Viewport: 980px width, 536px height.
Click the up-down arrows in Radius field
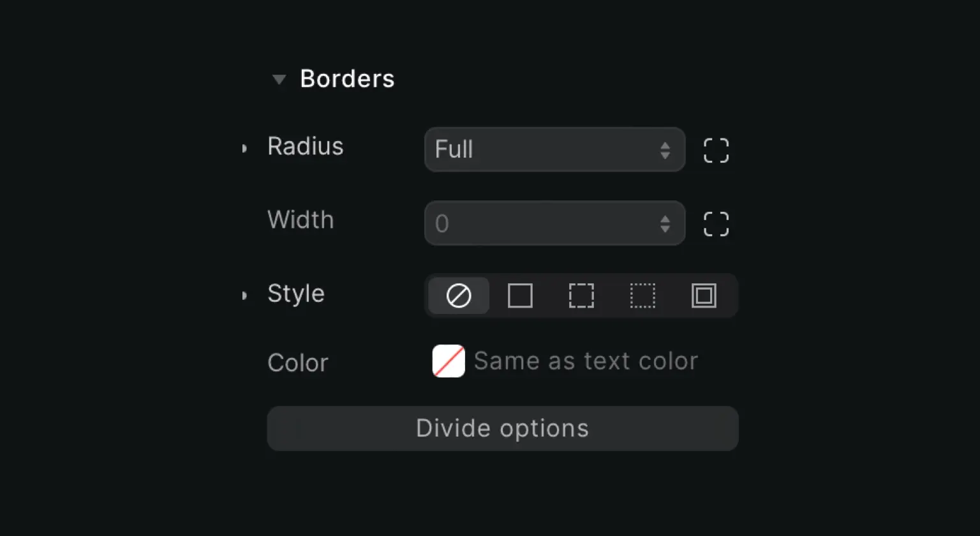665,151
